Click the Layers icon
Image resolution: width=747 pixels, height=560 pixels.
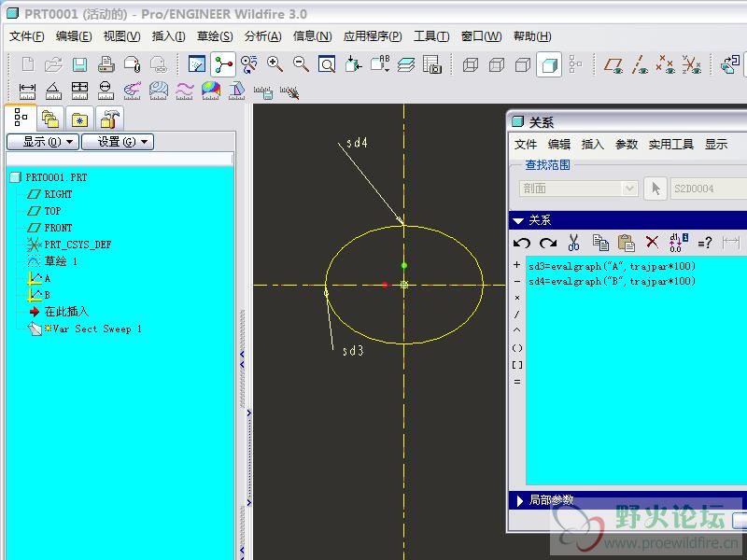pyautogui.click(x=405, y=64)
